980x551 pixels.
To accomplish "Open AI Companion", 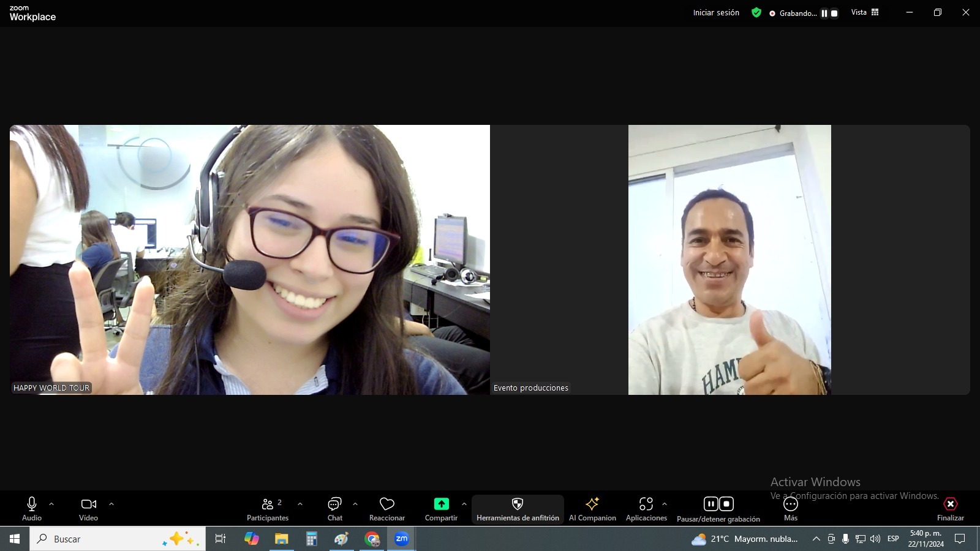I will click(592, 509).
